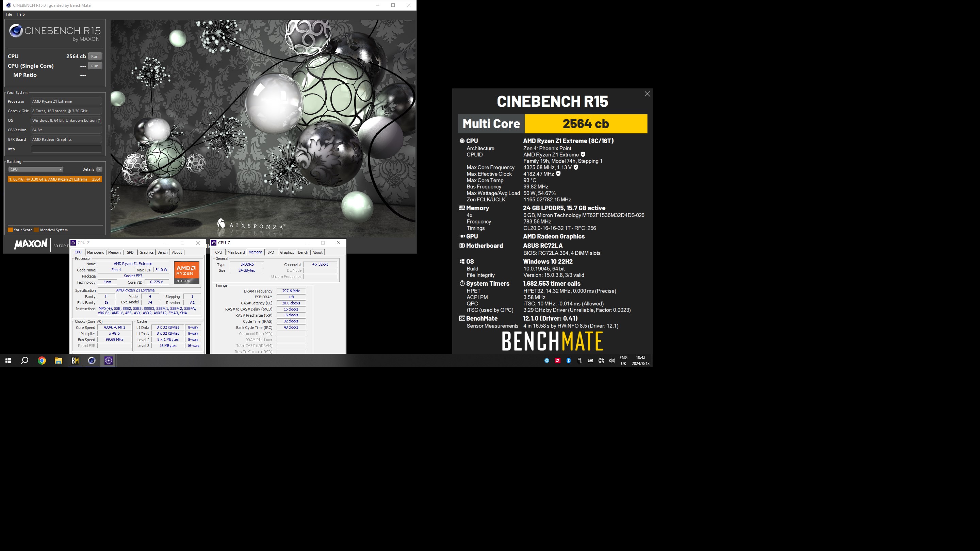Screen dimensions: 980x551
Task: Open the Memory tab in left CPU-Z window
Action: pos(115,252)
